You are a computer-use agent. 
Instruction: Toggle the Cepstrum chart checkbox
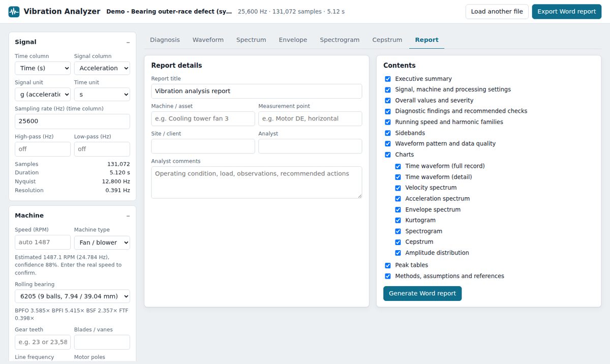click(398, 242)
